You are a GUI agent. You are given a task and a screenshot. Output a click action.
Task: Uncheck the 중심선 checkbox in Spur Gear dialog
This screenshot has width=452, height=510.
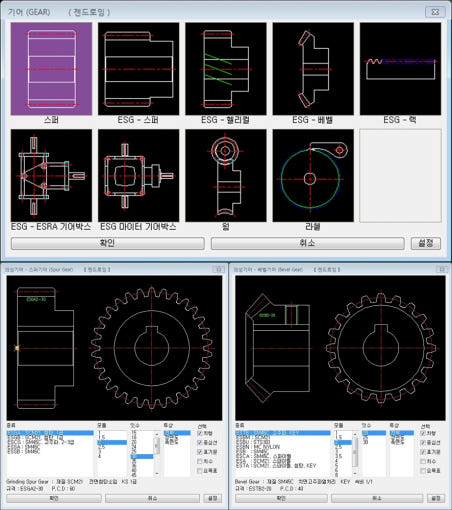click(x=200, y=442)
